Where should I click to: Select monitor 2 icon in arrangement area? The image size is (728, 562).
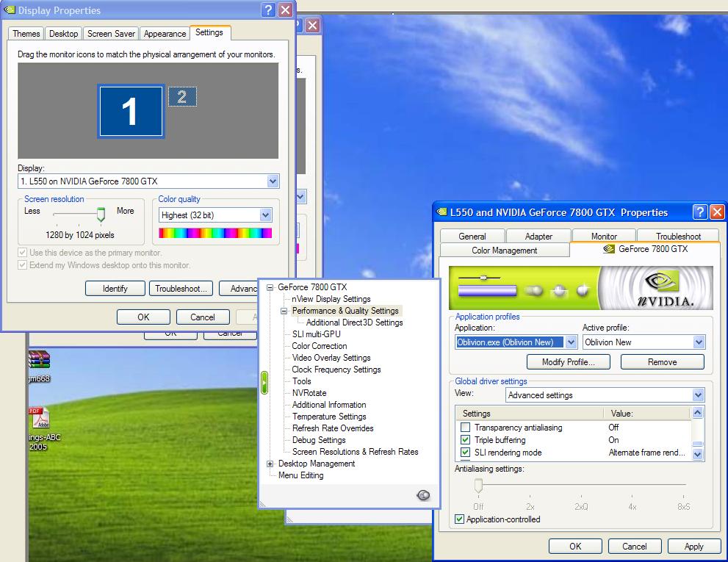(x=182, y=97)
